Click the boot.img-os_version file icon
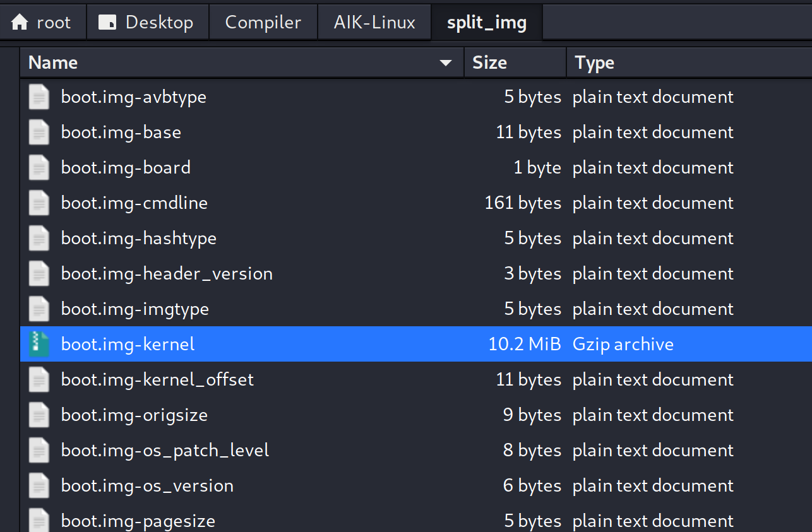812x532 pixels. pyautogui.click(x=39, y=486)
